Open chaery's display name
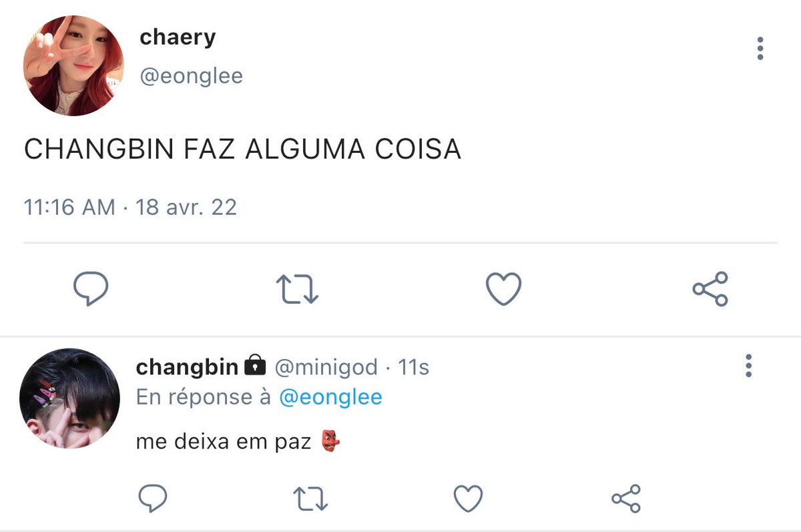Viewport: 801px width, 532px height. click(178, 37)
